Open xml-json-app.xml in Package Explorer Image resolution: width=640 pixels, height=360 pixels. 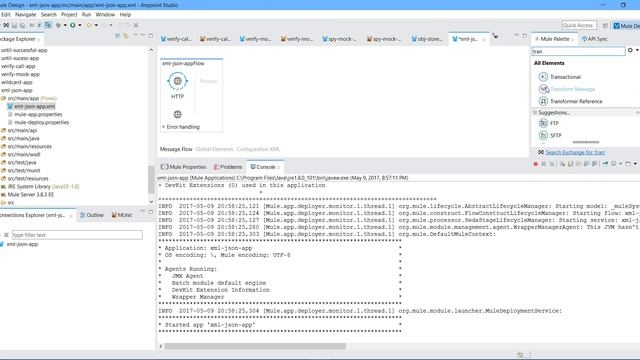[x=31, y=106]
